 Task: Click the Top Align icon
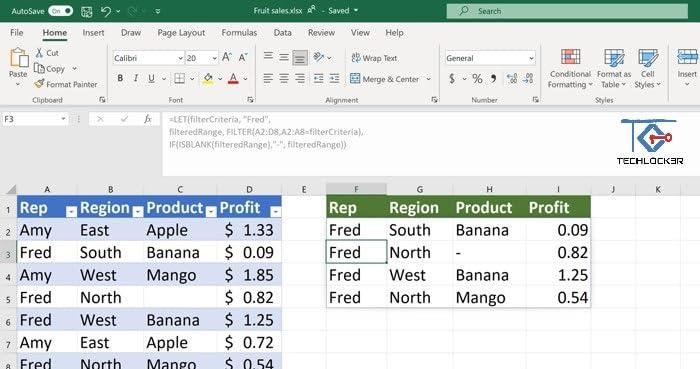[x=268, y=56]
